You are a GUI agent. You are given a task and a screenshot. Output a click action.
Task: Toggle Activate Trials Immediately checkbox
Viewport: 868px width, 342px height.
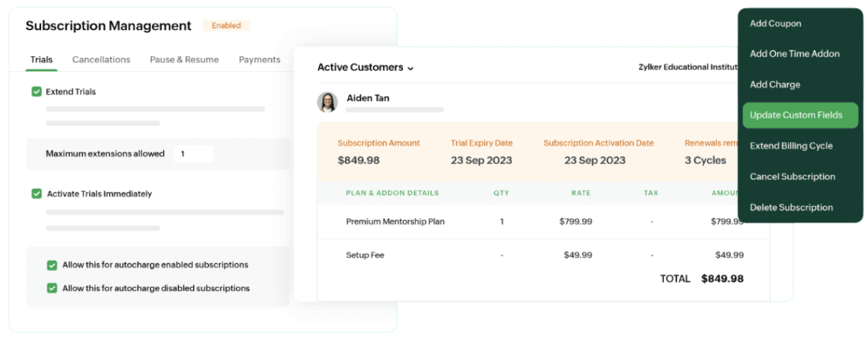click(x=37, y=193)
